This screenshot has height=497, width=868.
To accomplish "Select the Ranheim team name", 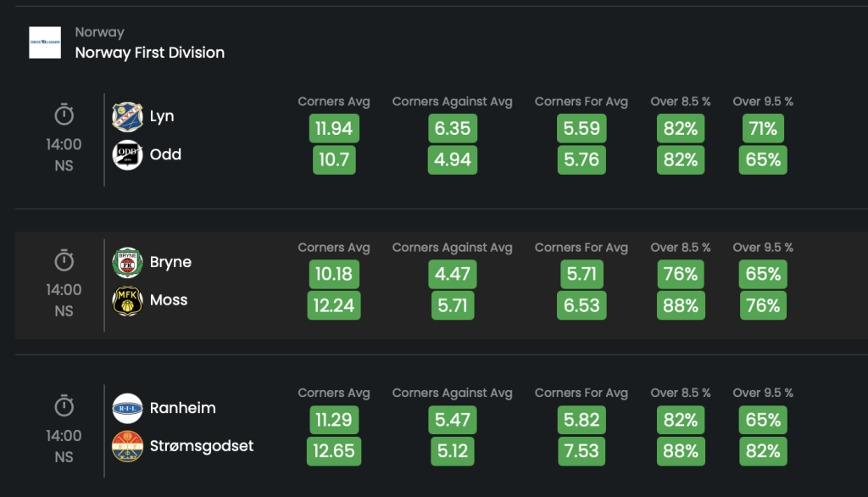I will pyautogui.click(x=183, y=408).
